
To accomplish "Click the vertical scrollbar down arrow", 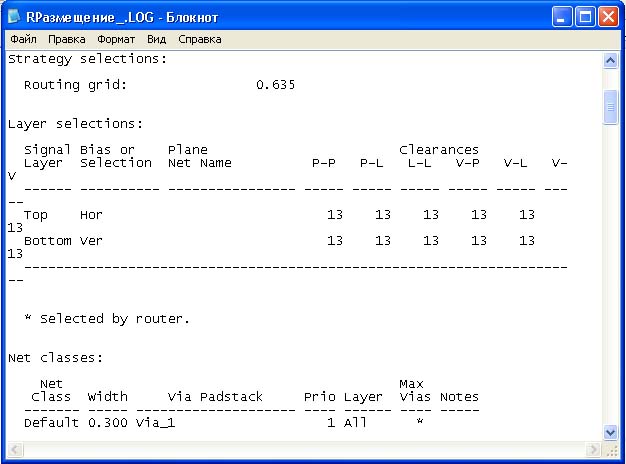I will 610,432.
